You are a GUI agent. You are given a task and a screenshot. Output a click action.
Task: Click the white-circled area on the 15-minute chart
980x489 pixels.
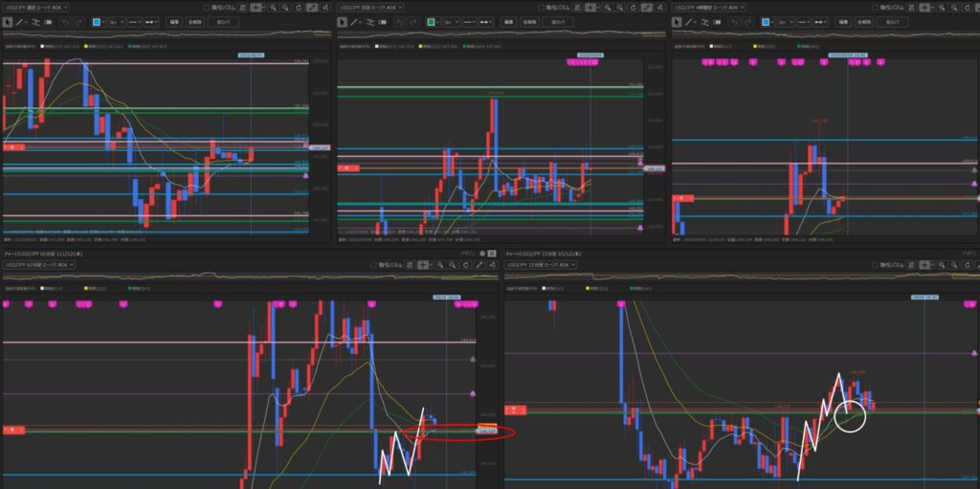click(849, 415)
